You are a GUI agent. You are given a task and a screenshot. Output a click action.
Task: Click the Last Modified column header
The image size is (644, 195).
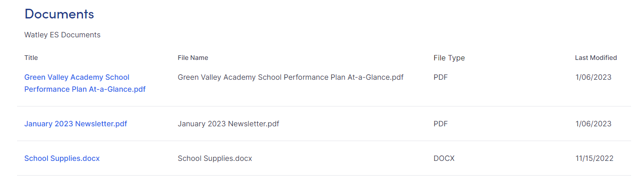click(x=596, y=58)
